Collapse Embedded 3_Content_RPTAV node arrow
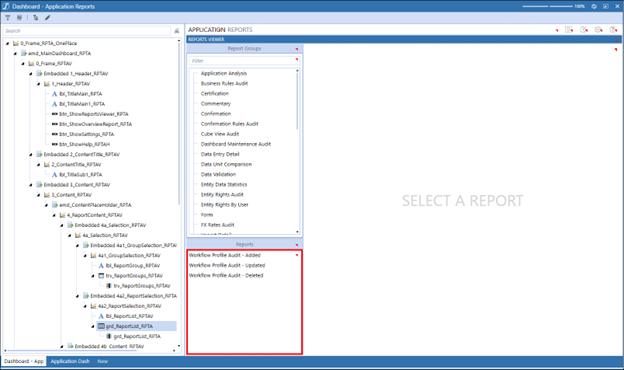This screenshot has height=370, width=624. click(x=31, y=185)
